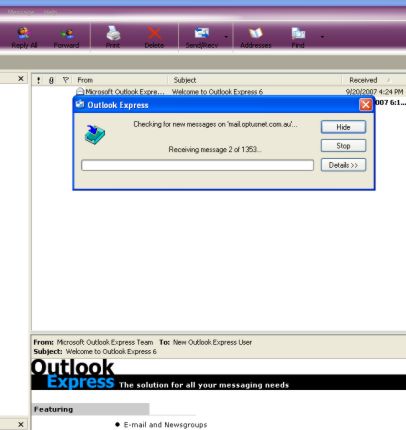Stop receiving messages

click(x=343, y=146)
